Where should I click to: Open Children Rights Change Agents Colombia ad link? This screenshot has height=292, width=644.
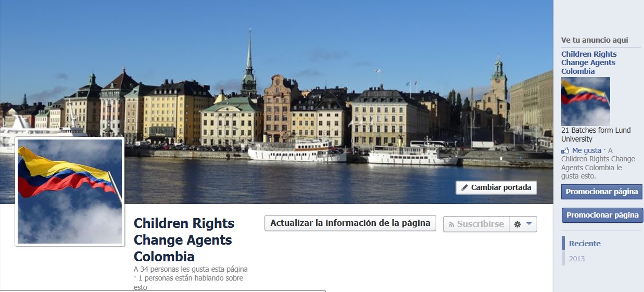pyautogui.click(x=589, y=62)
